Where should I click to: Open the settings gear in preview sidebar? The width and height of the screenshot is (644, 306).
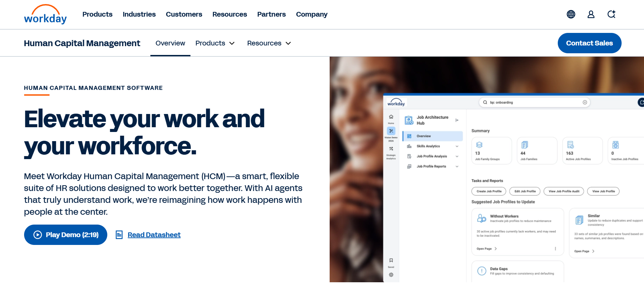click(x=391, y=275)
